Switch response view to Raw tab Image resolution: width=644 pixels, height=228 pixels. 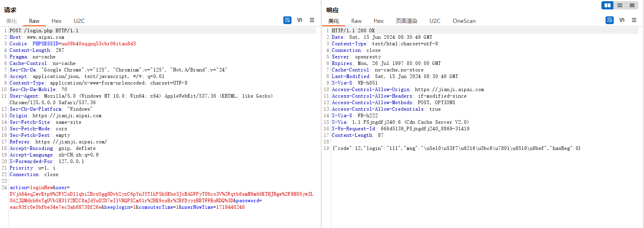356,21
